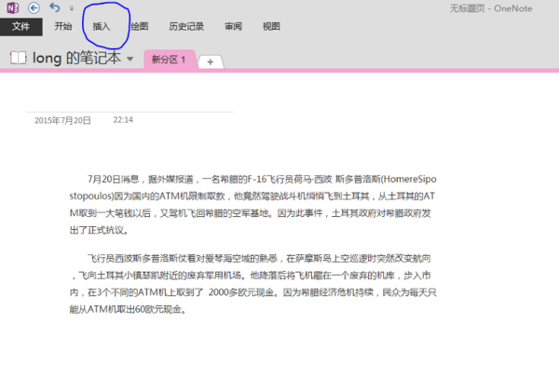
Task: Open the Quick Access Toolbar customize arrow
Action: coord(72,8)
